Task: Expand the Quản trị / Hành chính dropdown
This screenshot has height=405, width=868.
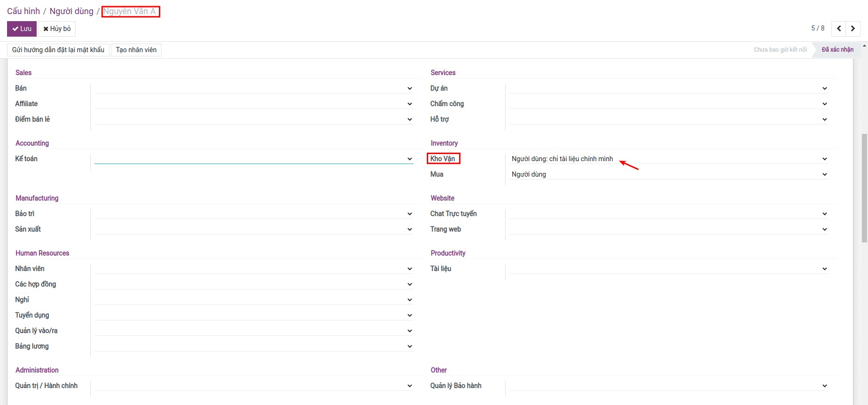Action: [253, 386]
